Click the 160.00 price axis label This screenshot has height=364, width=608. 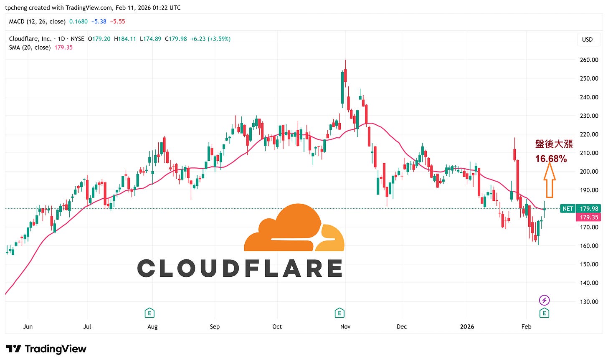pyautogui.click(x=589, y=246)
